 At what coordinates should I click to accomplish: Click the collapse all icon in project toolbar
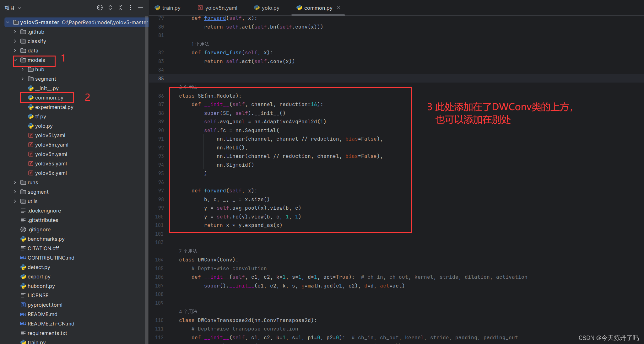click(x=120, y=8)
